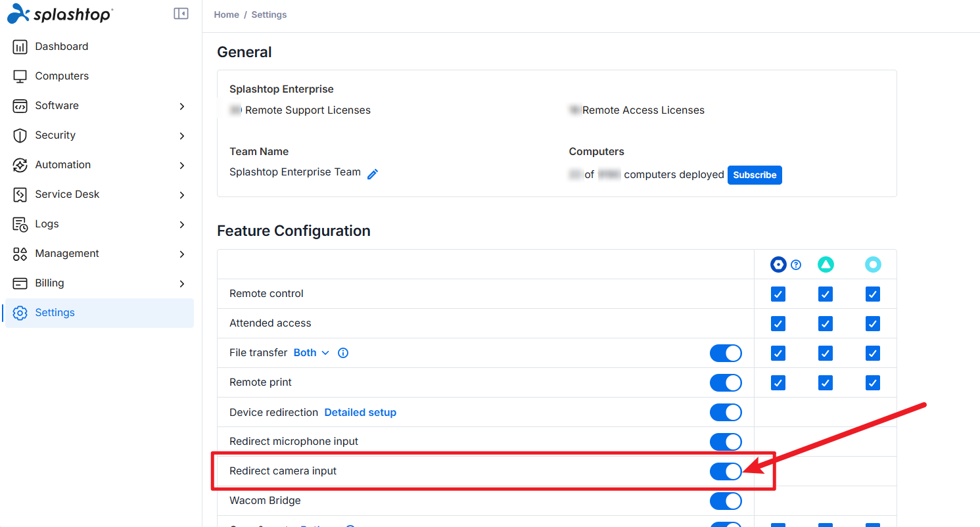Expand the Software menu

pos(99,106)
